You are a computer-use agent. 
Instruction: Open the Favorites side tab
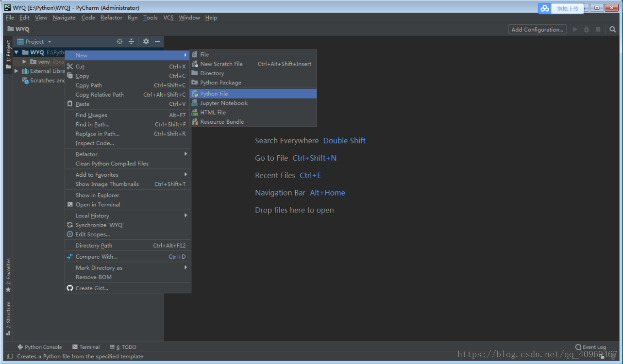click(x=8, y=276)
